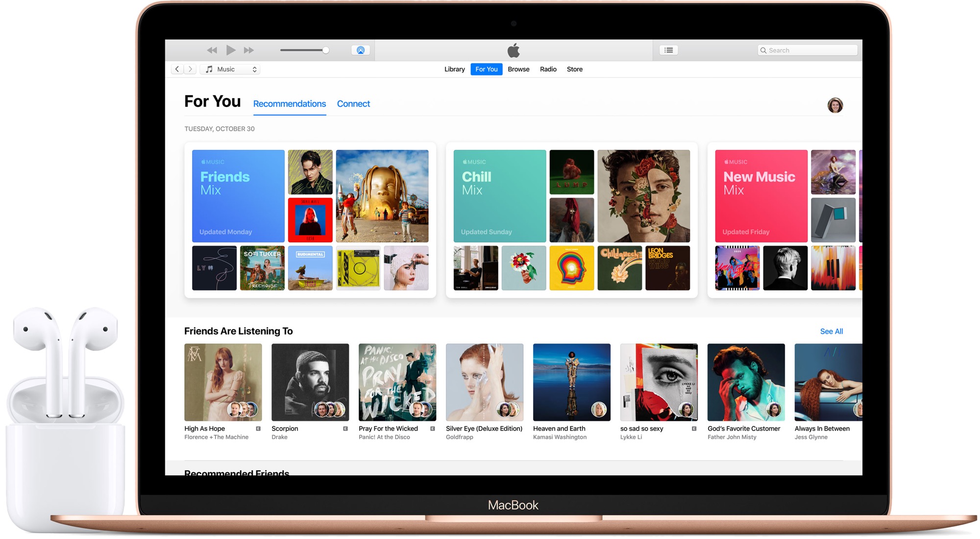
Task: Open the Rudimental album cover
Action: tap(310, 268)
